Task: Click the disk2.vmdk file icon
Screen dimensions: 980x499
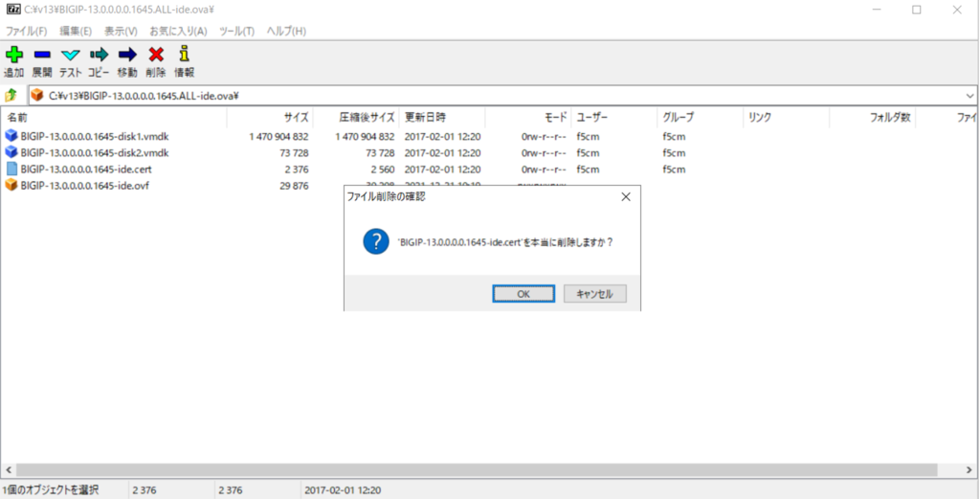Action: [x=11, y=152]
